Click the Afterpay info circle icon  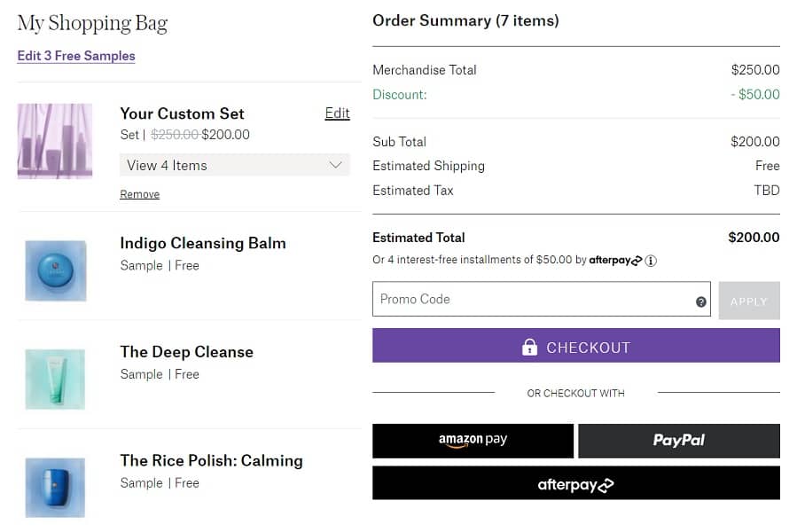point(651,261)
